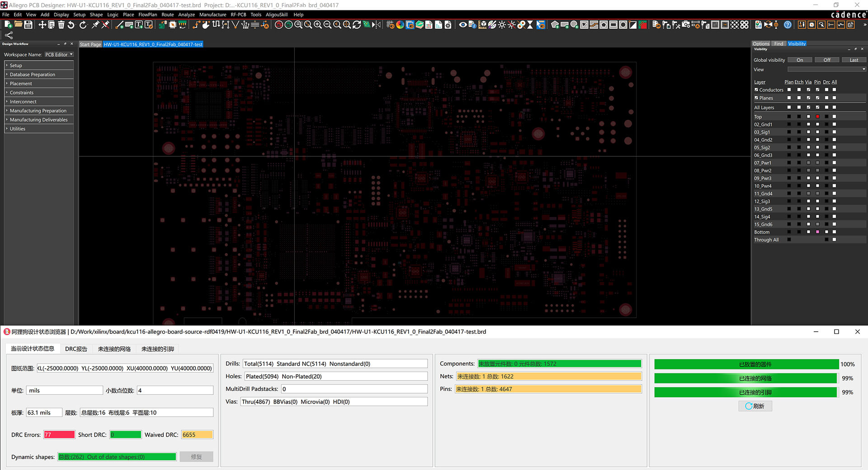Screen dimensions: 868x470
Task: Click the 刷新 refresh button
Action: coord(755,406)
